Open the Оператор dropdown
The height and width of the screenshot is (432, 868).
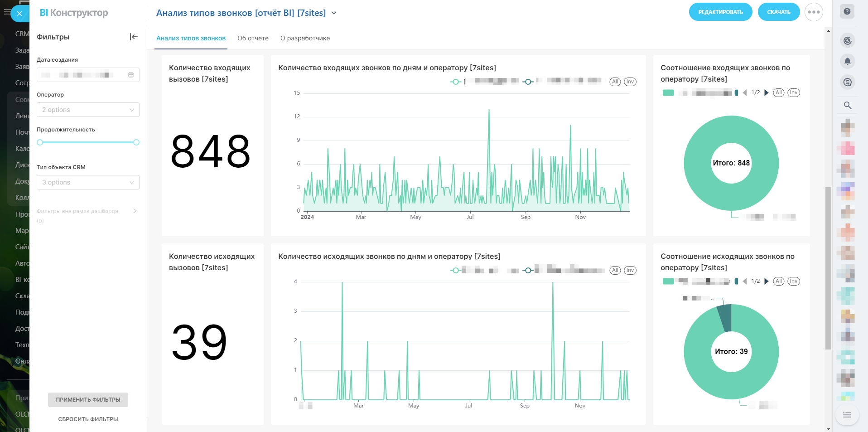point(88,110)
